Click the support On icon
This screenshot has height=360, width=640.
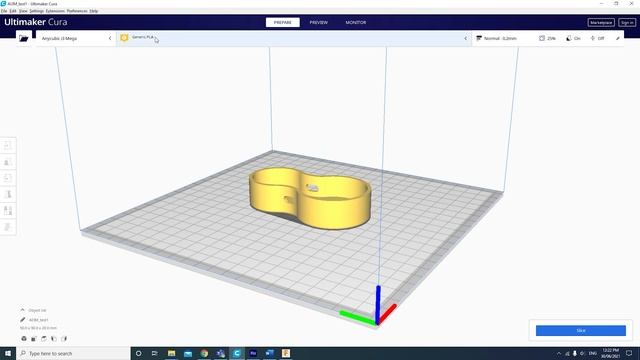click(569, 38)
